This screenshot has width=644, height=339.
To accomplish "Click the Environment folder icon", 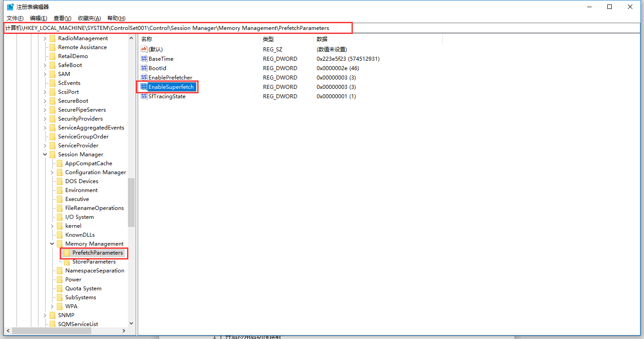I will [x=59, y=190].
